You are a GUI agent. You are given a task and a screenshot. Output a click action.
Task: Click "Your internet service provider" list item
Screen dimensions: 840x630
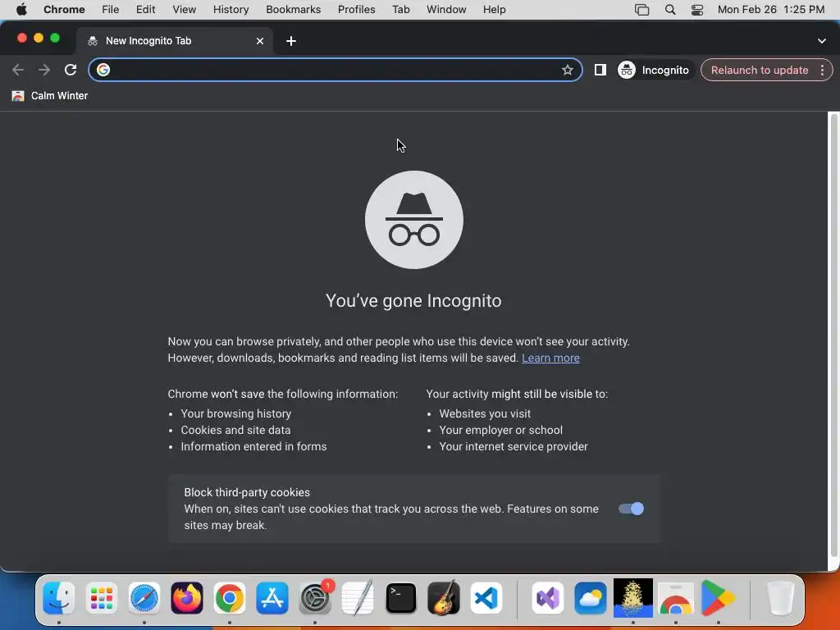click(514, 446)
